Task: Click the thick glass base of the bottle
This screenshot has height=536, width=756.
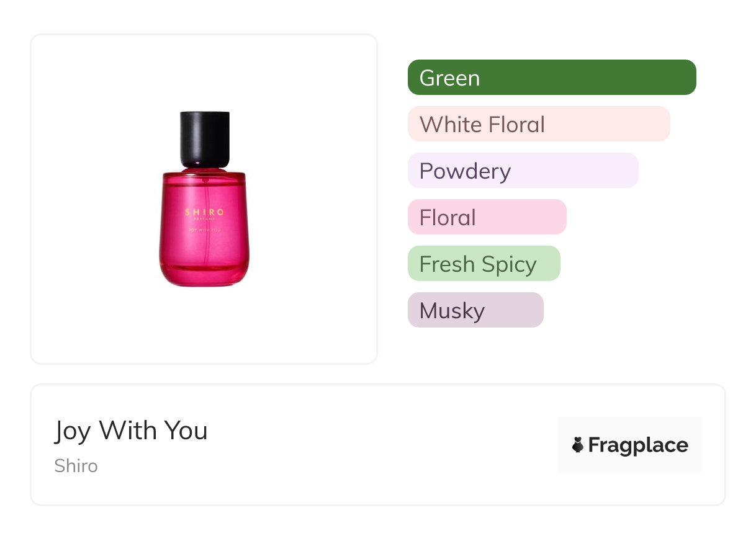Action: coord(204,275)
